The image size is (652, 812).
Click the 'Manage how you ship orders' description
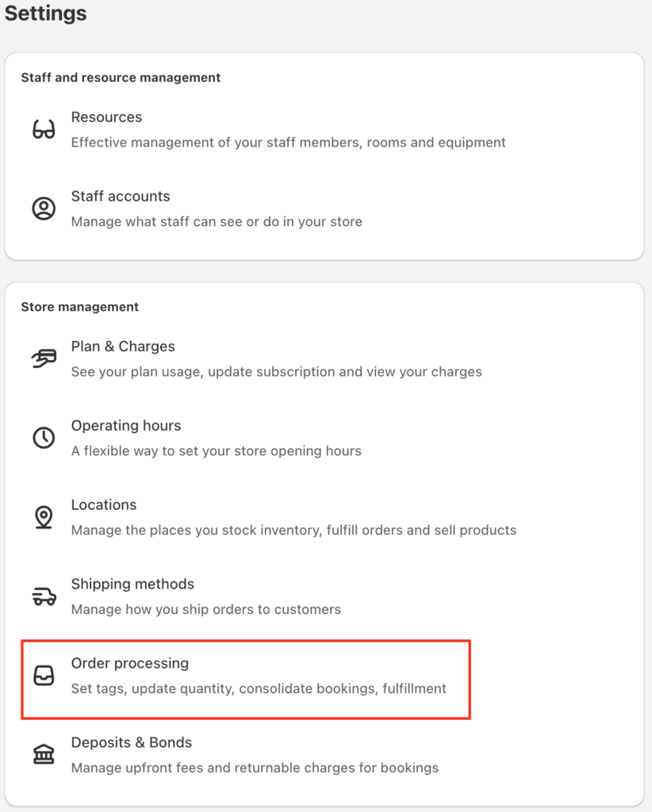[205, 610]
